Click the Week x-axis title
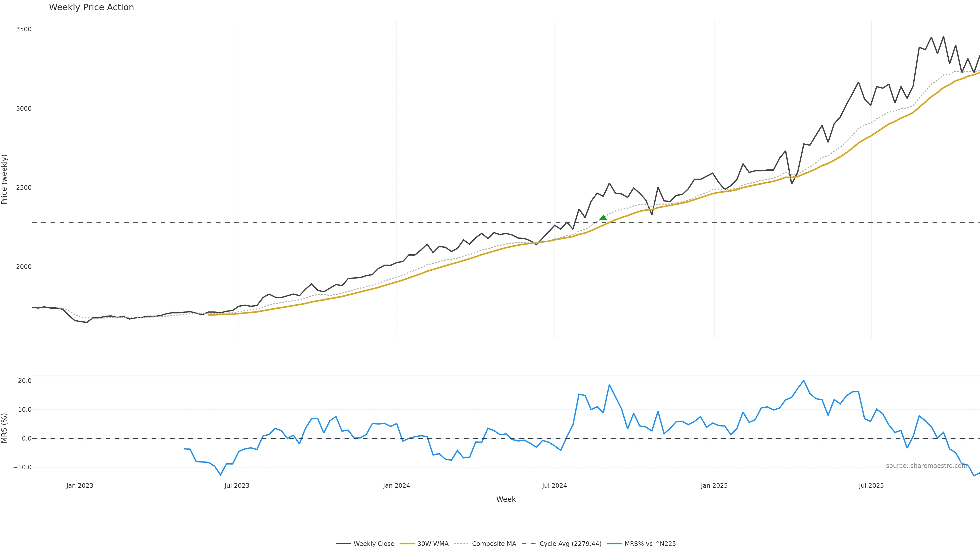Viewport: 980px width, 551px height. click(506, 499)
